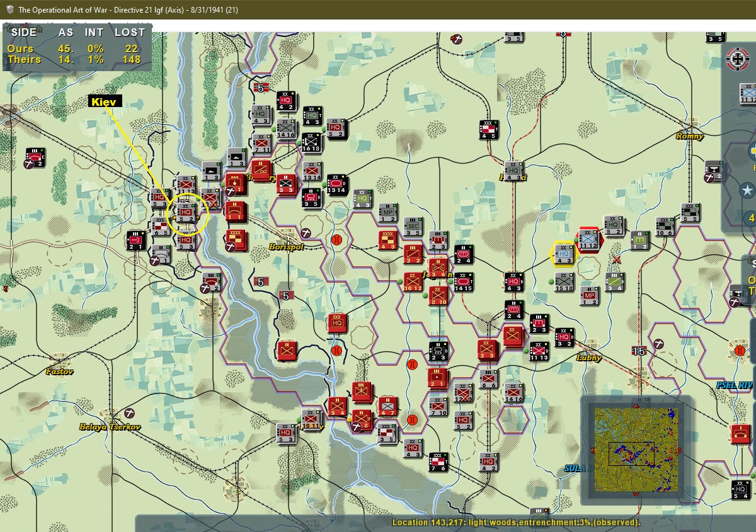756x532 pixels.
Task: Select the black 2-1 regiment west of Kiev
Action: point(135,240)
